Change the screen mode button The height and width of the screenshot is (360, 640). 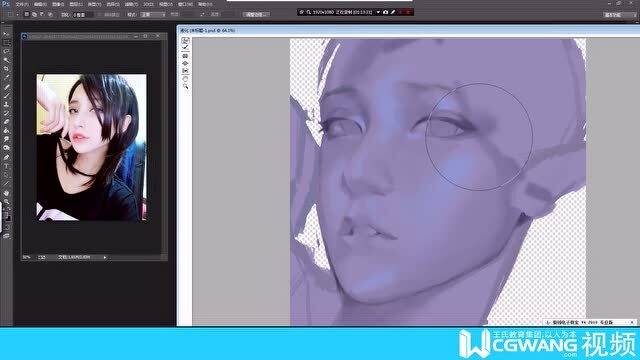6,236
